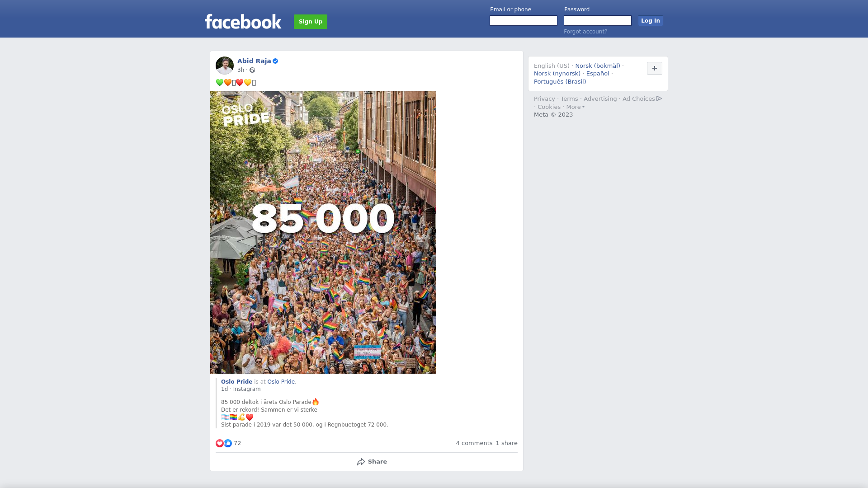Viewport: 868px width, 488px height.
Task: Open the Oslo Pride page link
Action: coord(236,382)
